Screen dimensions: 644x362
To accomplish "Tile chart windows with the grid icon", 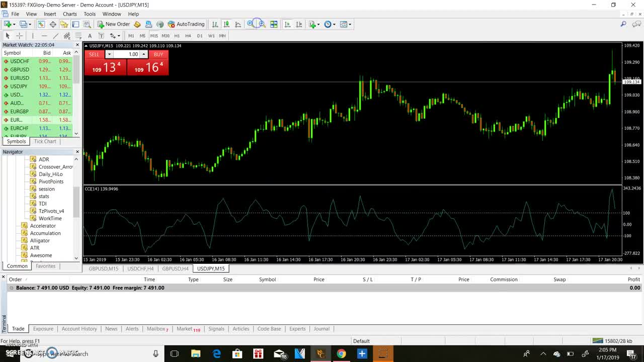I will coord(274,24).
